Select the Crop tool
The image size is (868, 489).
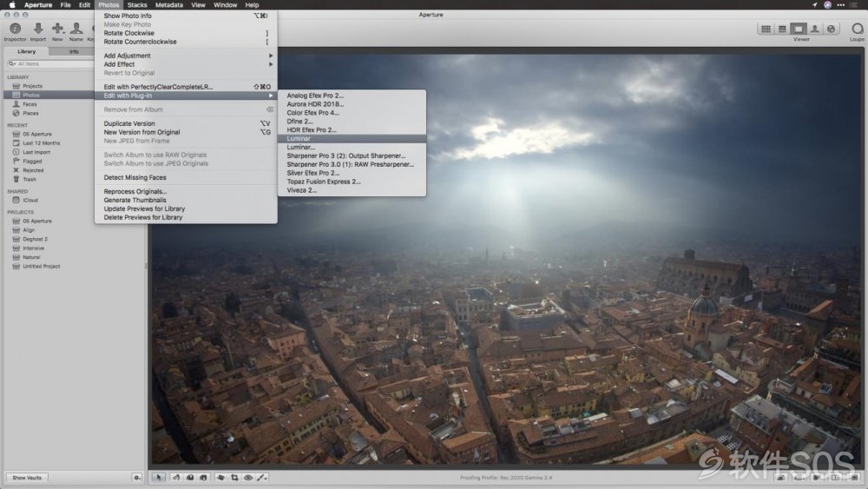(x=234, y=478)
